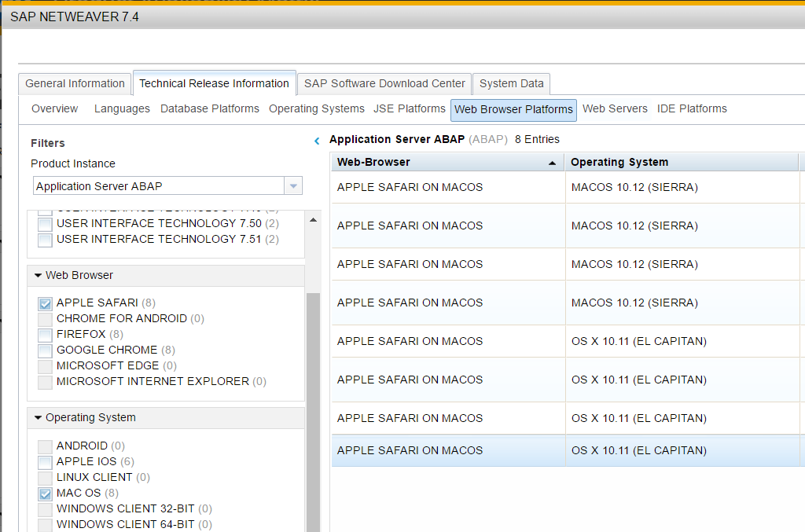The height and width of the screenshot is (532, 805).
Task: Collapse the filter panel with the left chevron
Action: 317,141
